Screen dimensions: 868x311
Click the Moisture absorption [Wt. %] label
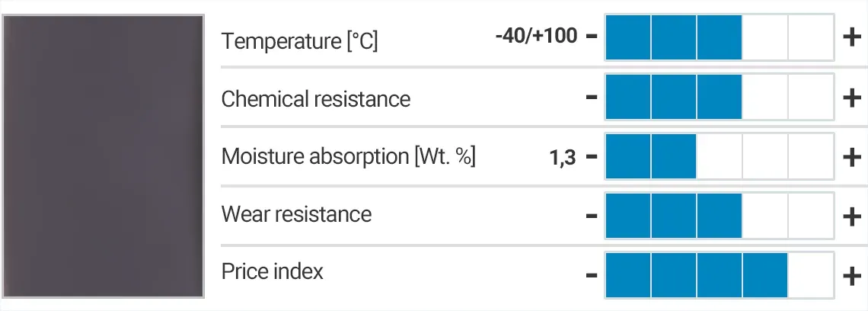point(348,157)
